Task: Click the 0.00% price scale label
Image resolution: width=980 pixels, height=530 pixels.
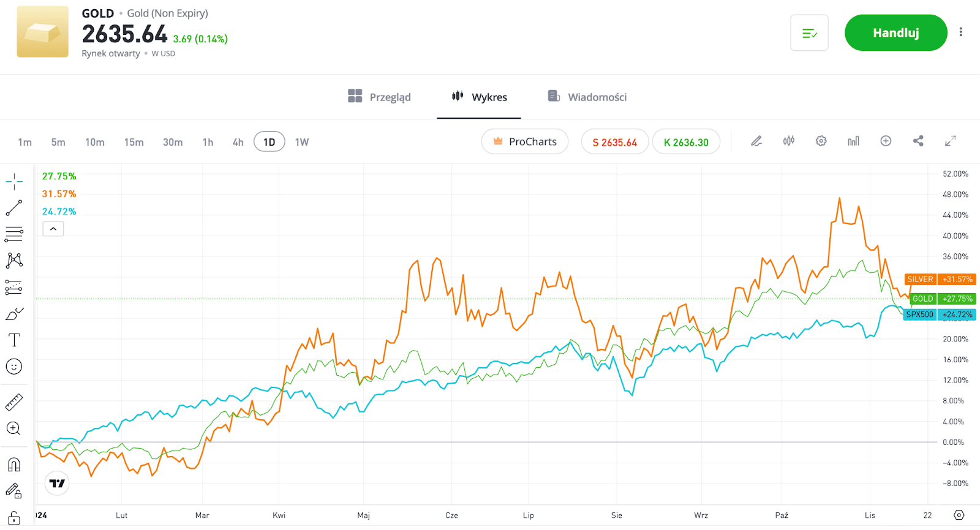Action: click(x=953, y=442)
